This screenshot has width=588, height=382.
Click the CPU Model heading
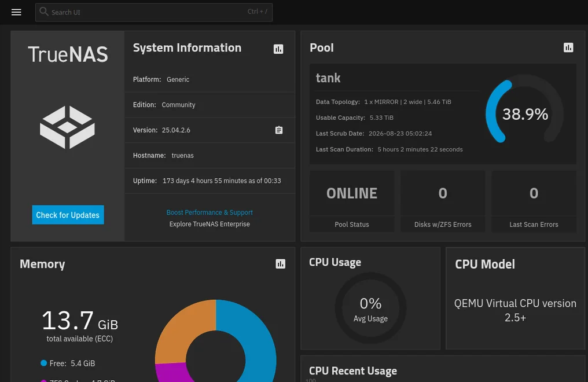point(484,265)
